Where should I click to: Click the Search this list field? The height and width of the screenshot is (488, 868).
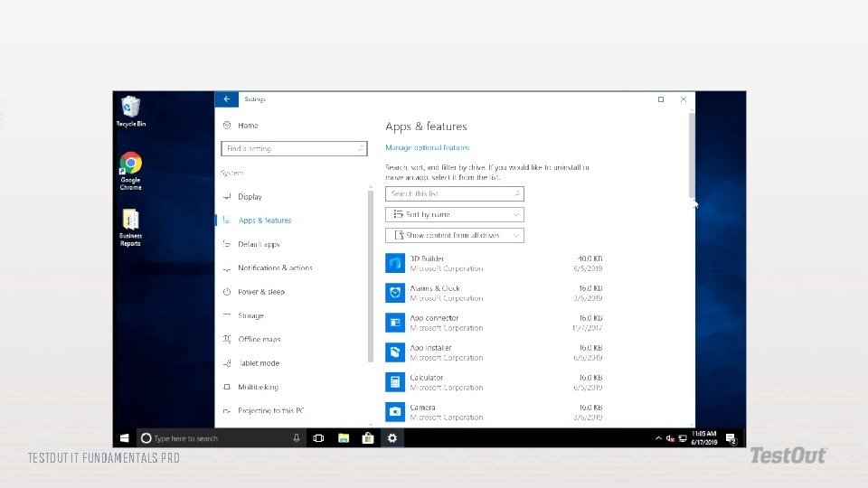click(455, 193)
